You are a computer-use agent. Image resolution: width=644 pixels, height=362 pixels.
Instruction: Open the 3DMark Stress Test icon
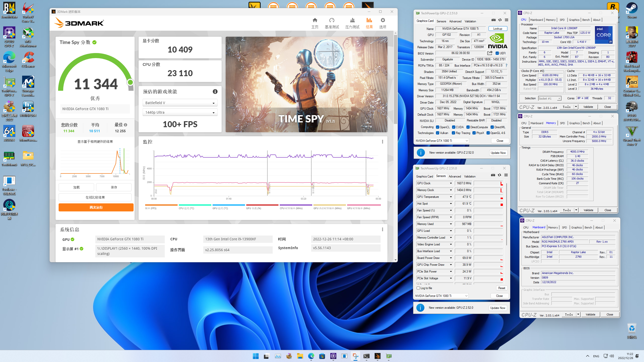pos(352,20)
